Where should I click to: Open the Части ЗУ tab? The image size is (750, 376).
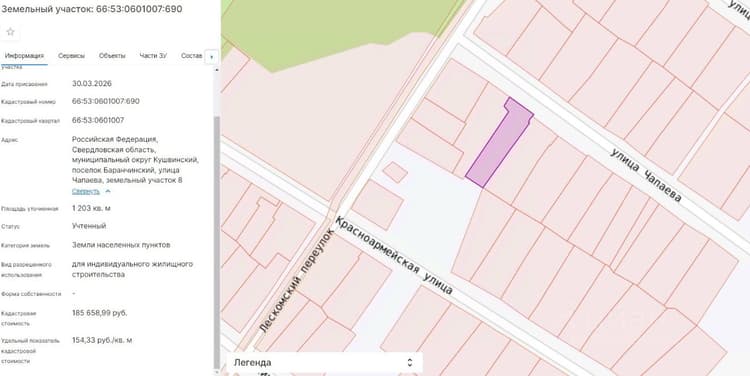[153, 56]
